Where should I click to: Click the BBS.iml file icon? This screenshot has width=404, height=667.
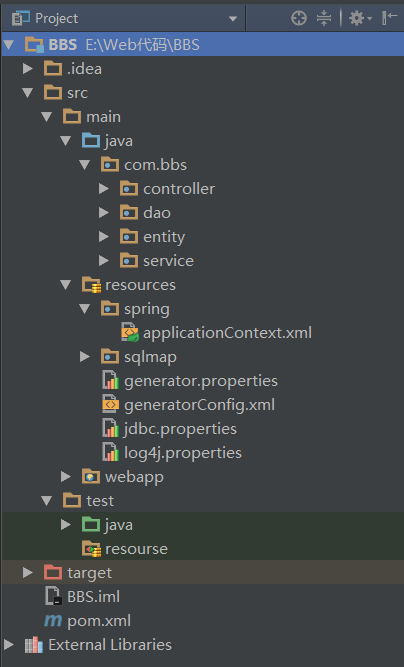tap(54, 596)
